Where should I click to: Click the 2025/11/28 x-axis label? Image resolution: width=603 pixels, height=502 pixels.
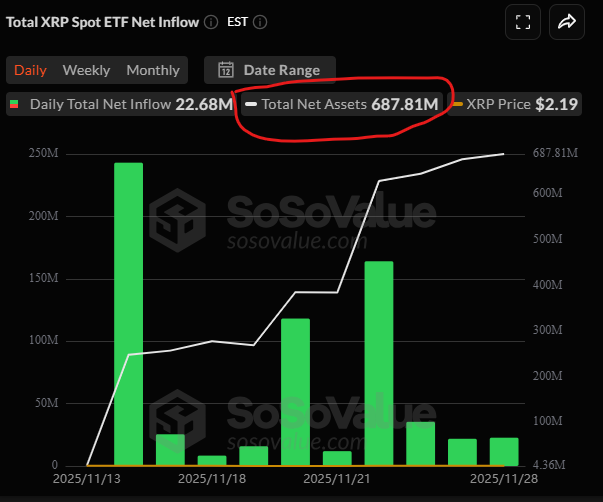tap(504, 479)
